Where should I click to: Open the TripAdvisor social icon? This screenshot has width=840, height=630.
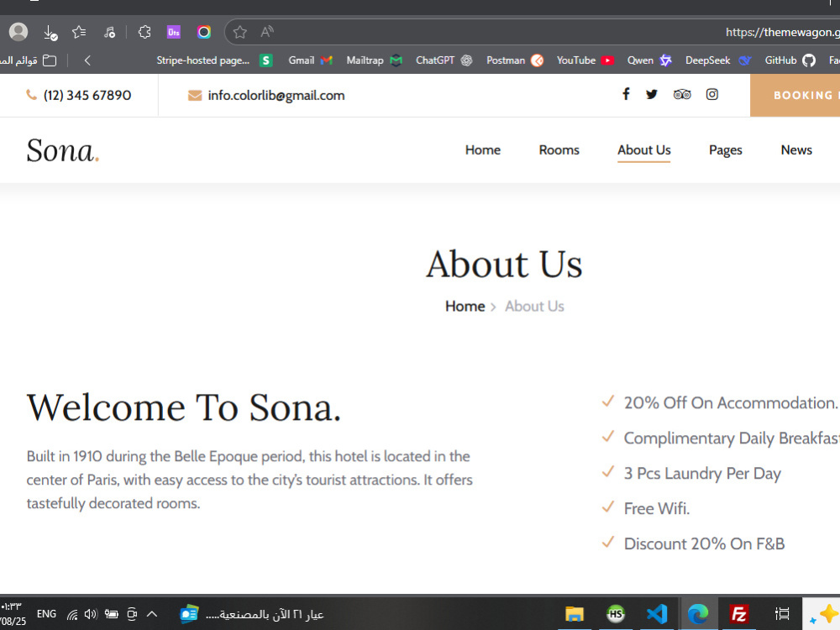(682, 94)
